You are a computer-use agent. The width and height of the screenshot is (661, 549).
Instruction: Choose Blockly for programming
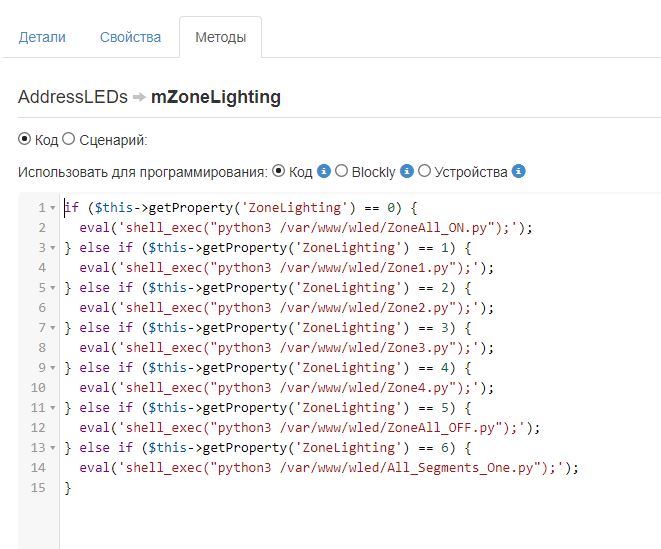pos(342,171)
